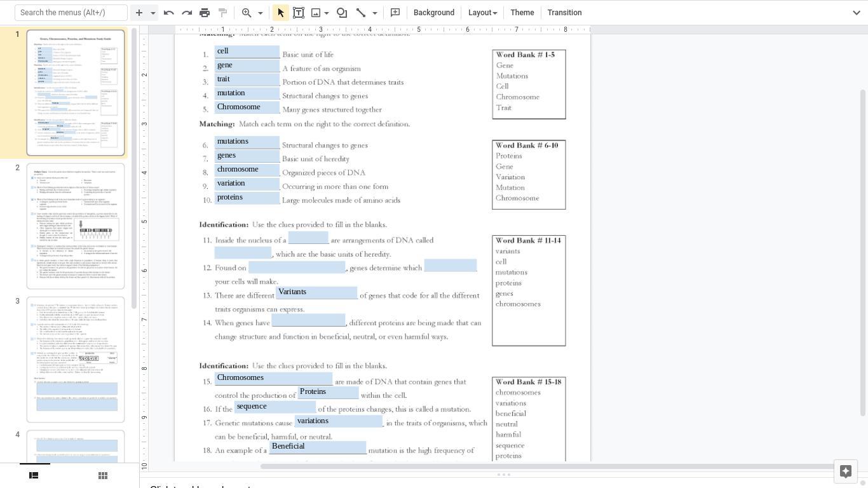Pick the text box tool
This screenshot has width=868, height=488.
298,13
